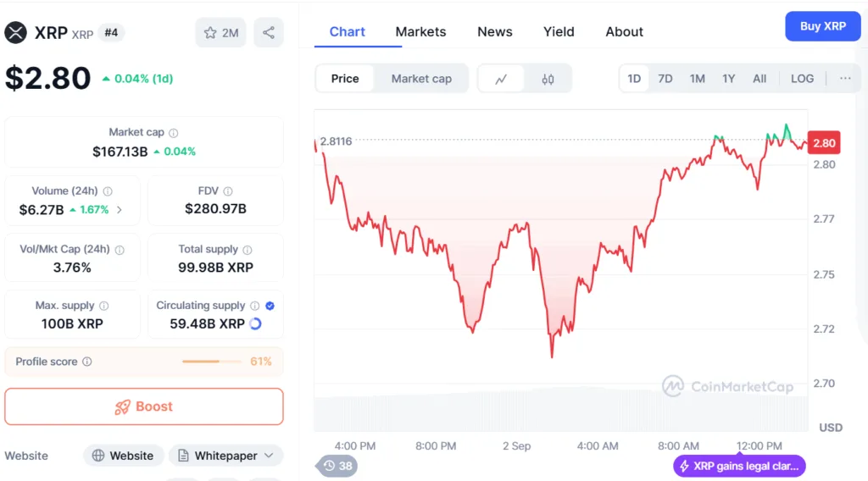Switch to the candlestick chart icon

point(548,79)
